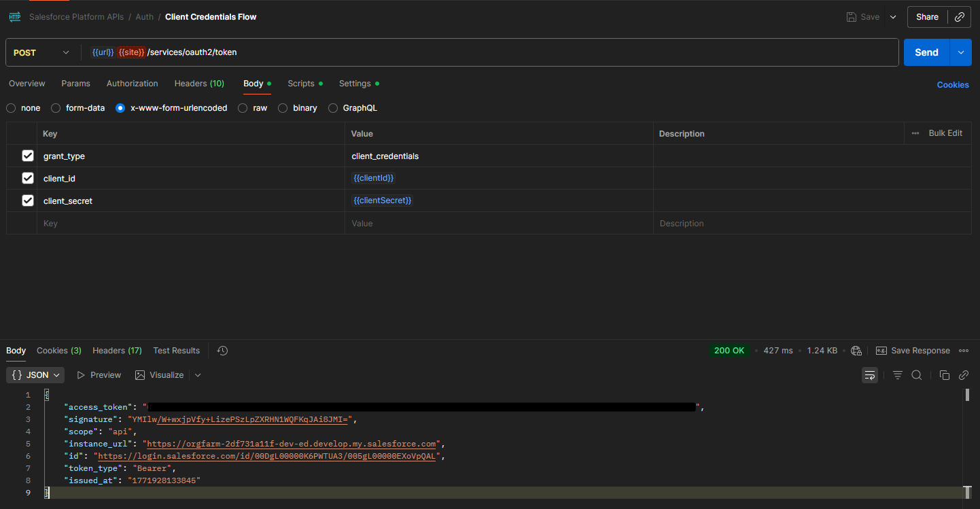Click the empty Key input cell
The image size is (980, 509).
[191, 223]
